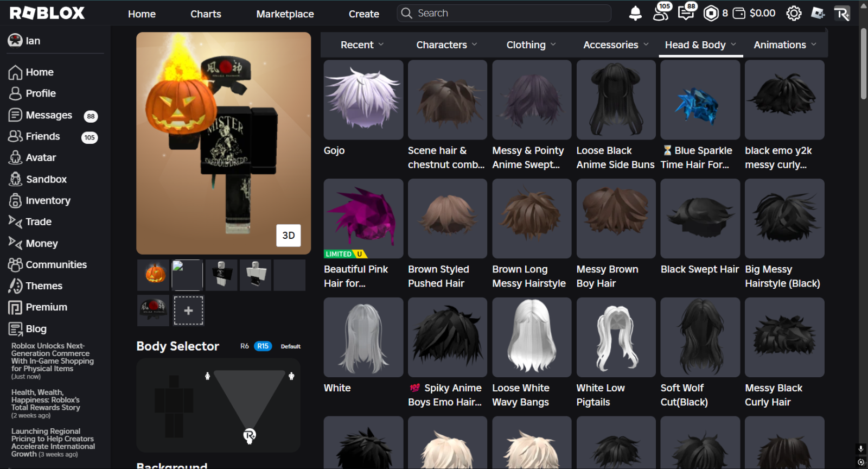Open the notifications bell icon
This screenshot has width=868, height=469.
[635, 14]
